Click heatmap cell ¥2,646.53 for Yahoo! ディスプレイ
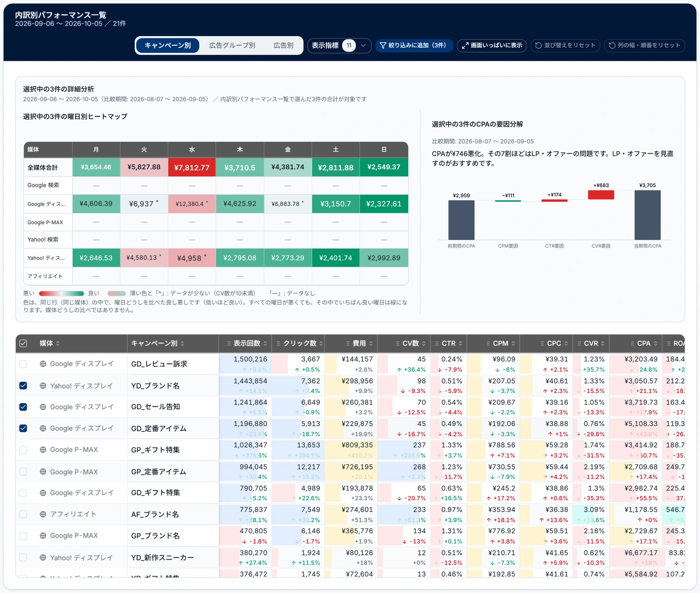 click(96, 258)
